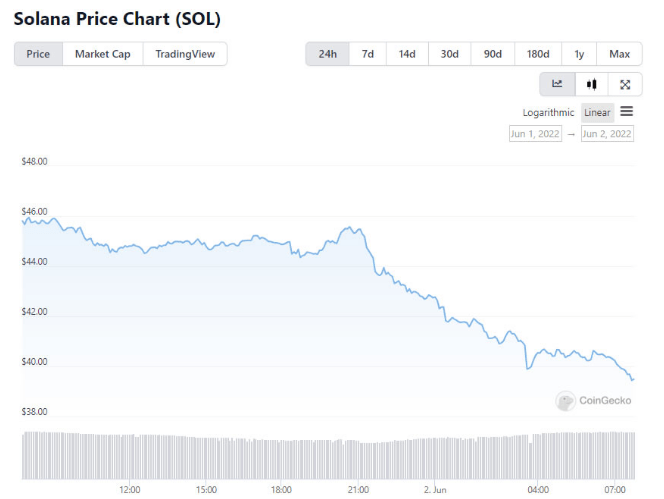The height and width of the screenshot is (499, 664).
Task: Show the 180d price history
Action: click(x=538, y=54)
